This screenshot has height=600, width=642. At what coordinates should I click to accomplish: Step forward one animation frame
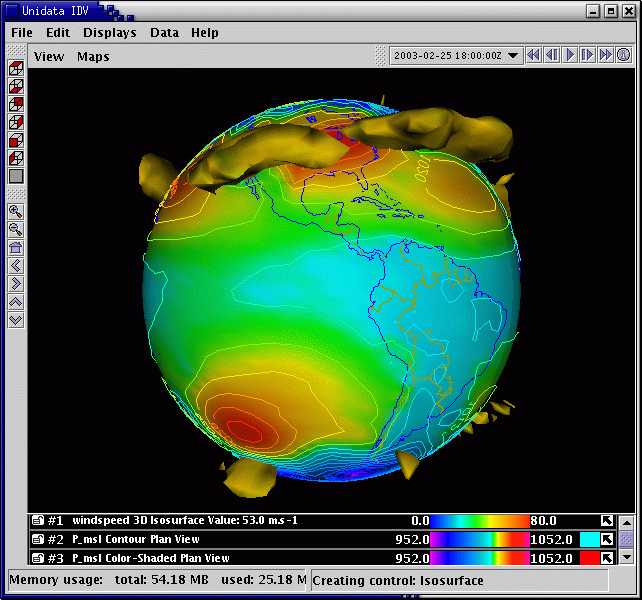[588, 55]
